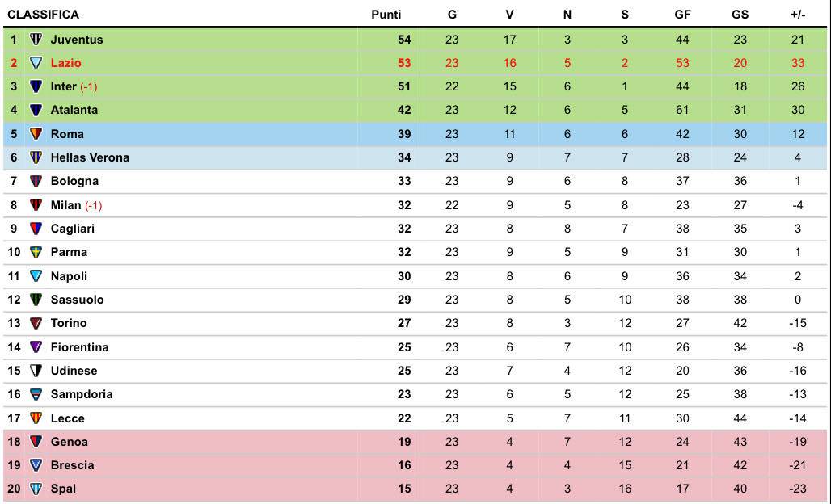This screenshot has height=504, width=831.
Task: Click the Fiorentina team crest icon
Action: point(36,347)
